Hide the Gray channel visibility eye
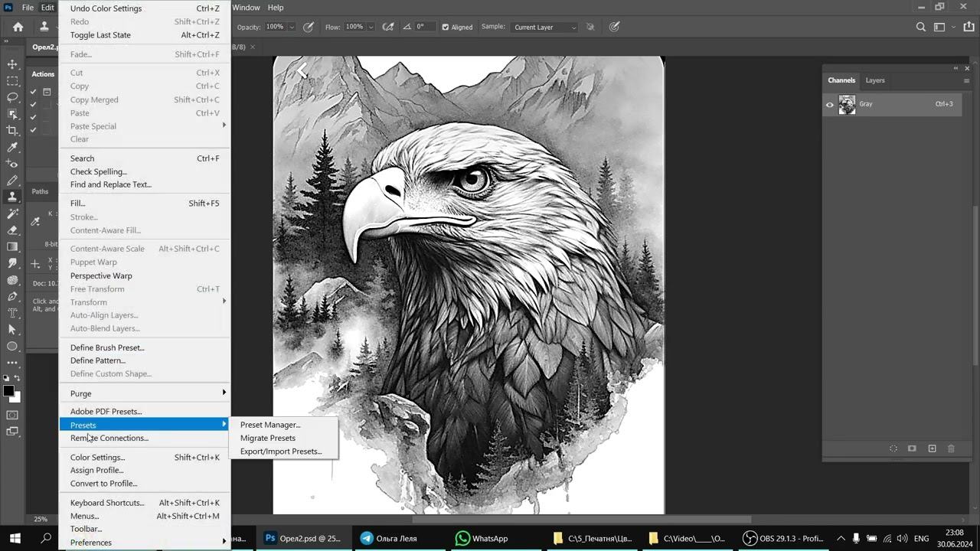The image size is (980, 551). coord(829,105)
